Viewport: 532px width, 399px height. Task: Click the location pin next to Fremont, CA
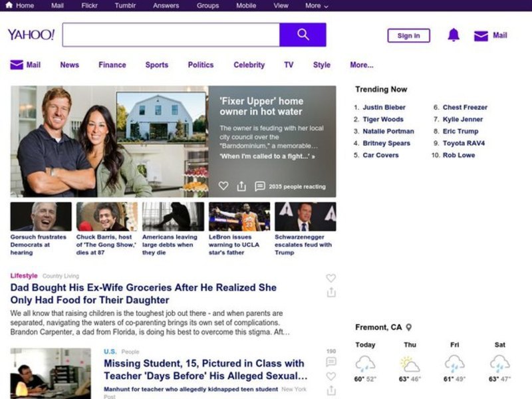[x=409, y=327]
